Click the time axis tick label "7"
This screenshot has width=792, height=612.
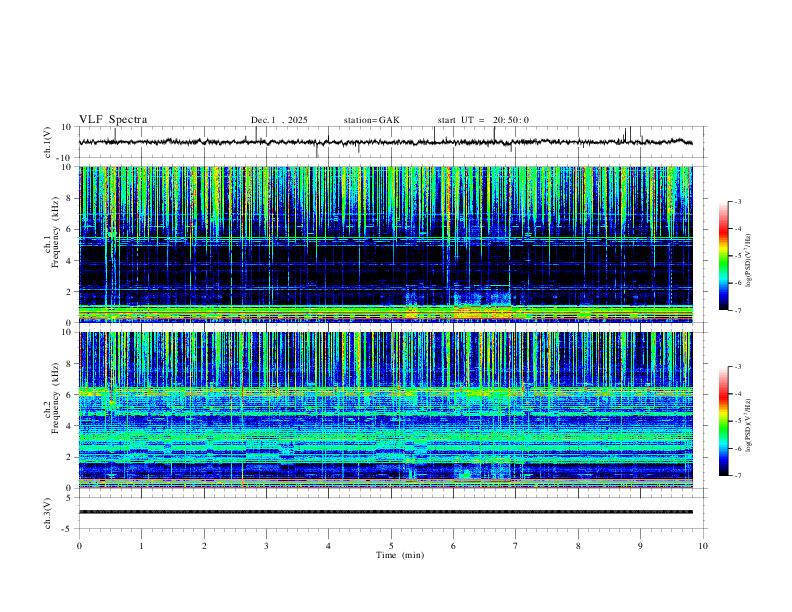coord(516,546)
